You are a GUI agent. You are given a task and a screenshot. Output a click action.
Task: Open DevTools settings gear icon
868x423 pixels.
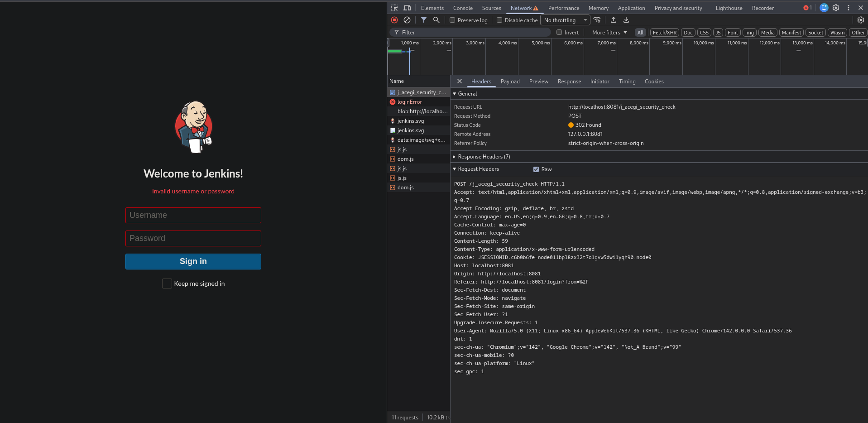(836, 8)
